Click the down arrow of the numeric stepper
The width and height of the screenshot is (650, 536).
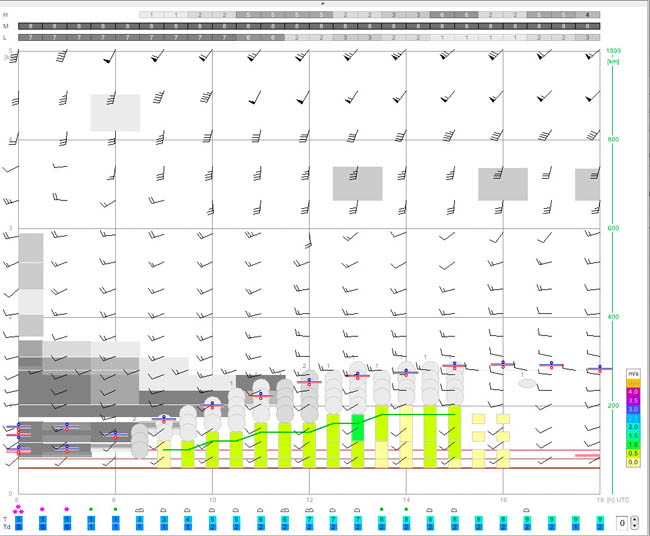click(634, 526)
